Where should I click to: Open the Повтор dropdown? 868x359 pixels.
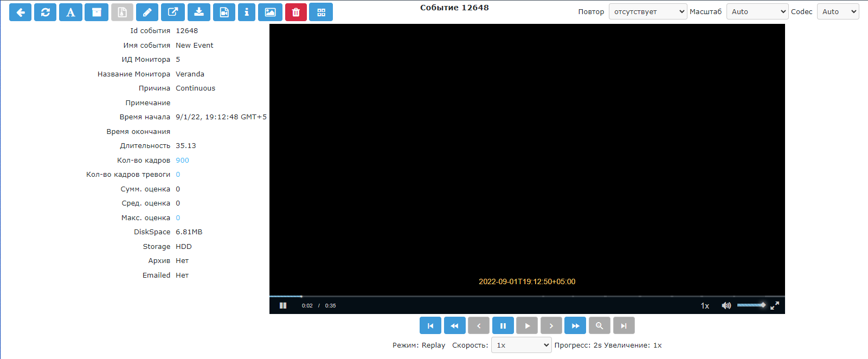click(648, 11)
